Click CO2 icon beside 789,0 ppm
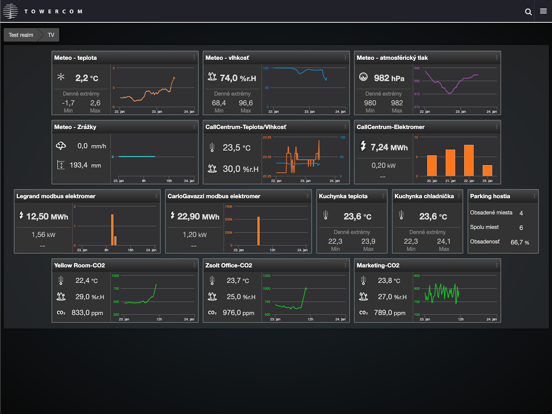The height and width of the screenshot is (414, 552). click(x=363, y=313)
